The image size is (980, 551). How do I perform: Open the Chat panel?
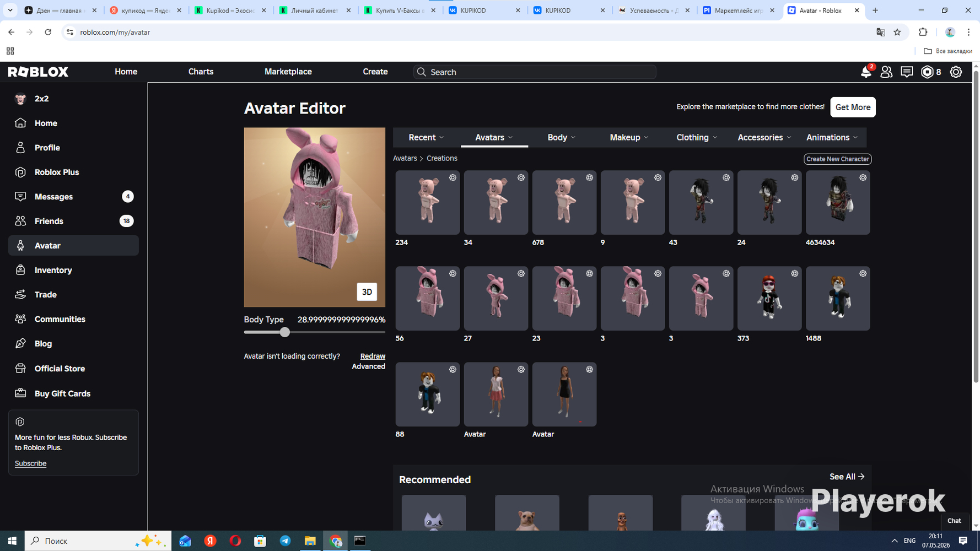954,521
